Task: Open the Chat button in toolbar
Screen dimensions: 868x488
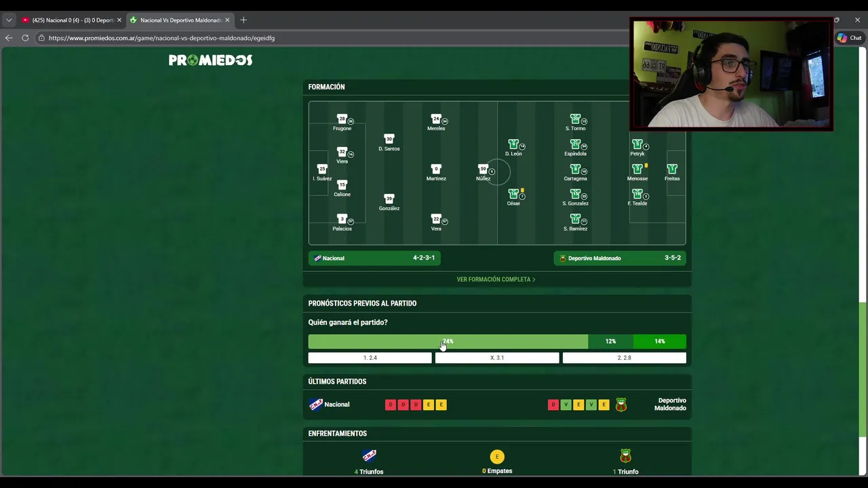Action: 849,38
